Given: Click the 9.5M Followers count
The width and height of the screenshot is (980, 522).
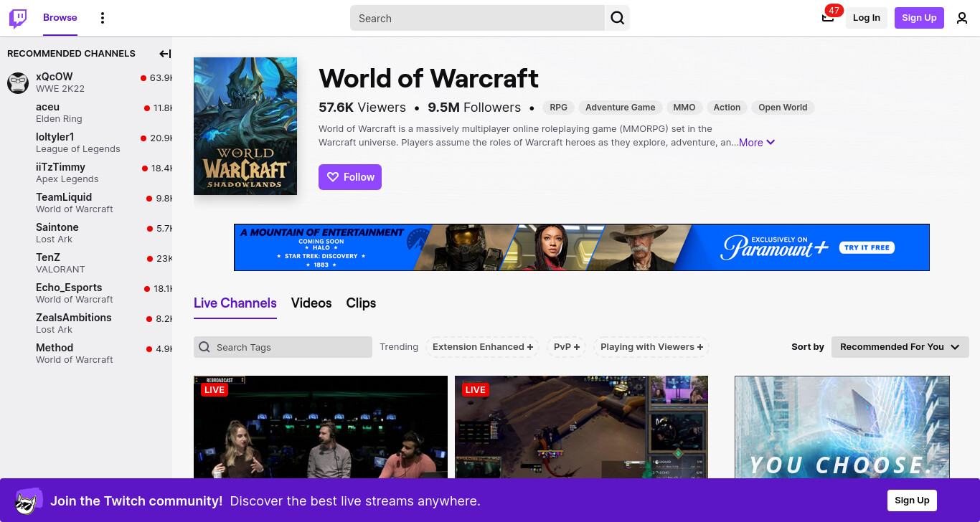Looking at the screenshot, I should tap(474, 108).
